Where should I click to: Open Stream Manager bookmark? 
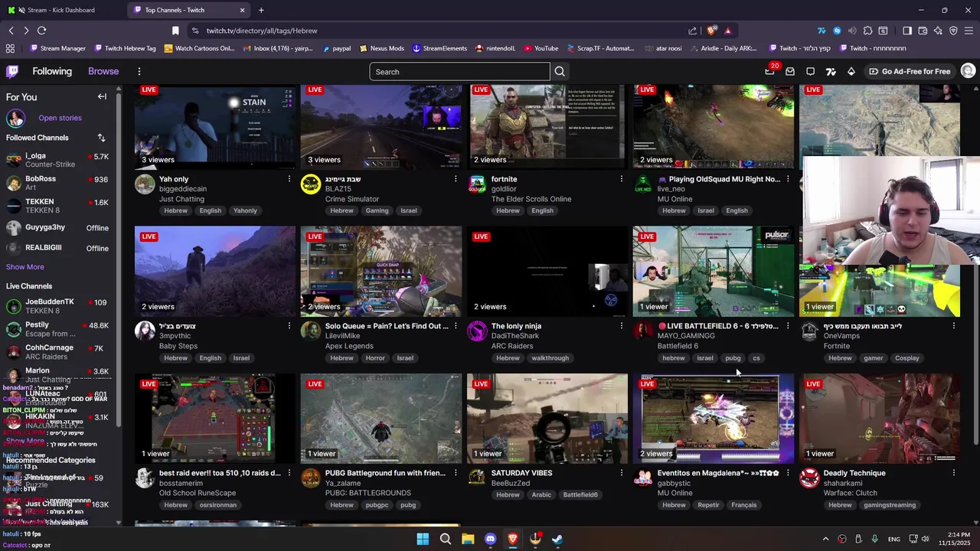57,48
